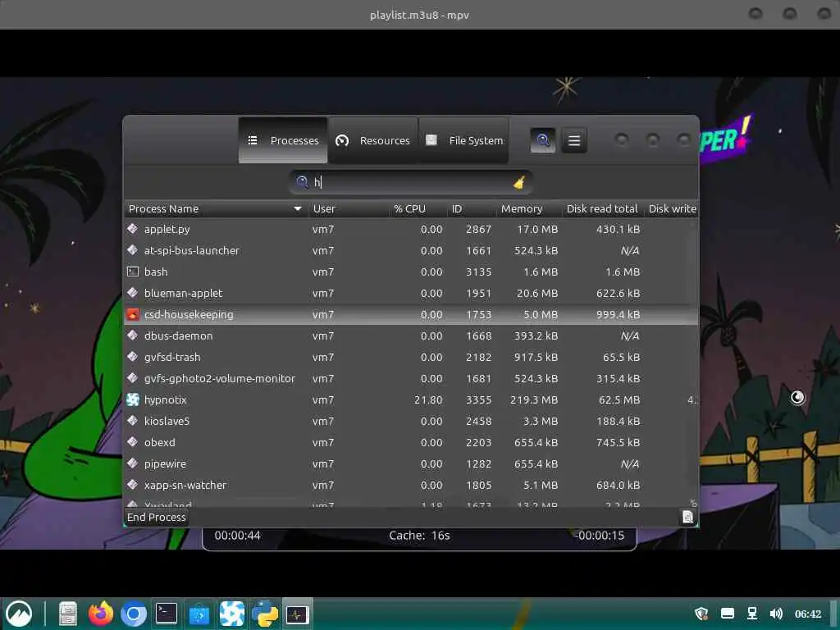Open the security shield tray icon
Image resolution: width=840 pixels, height=630 pixels.
tap(701, 614)
